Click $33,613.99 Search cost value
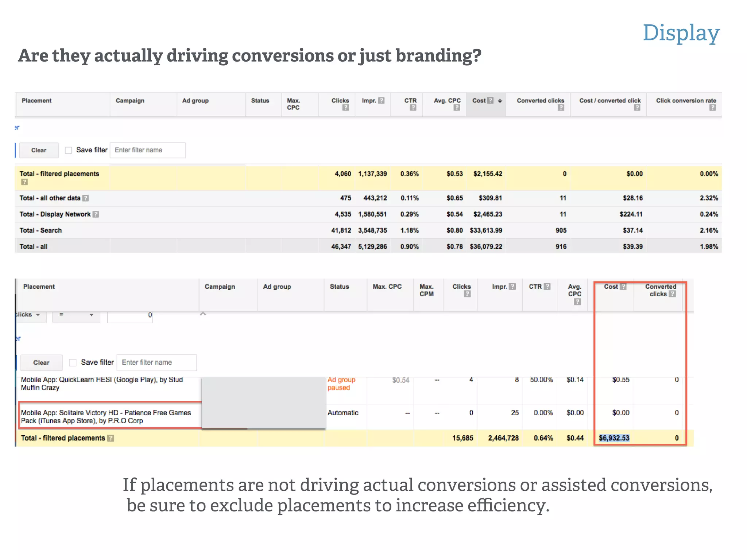Viewport: 747px width, 560px height. point(486,230)
